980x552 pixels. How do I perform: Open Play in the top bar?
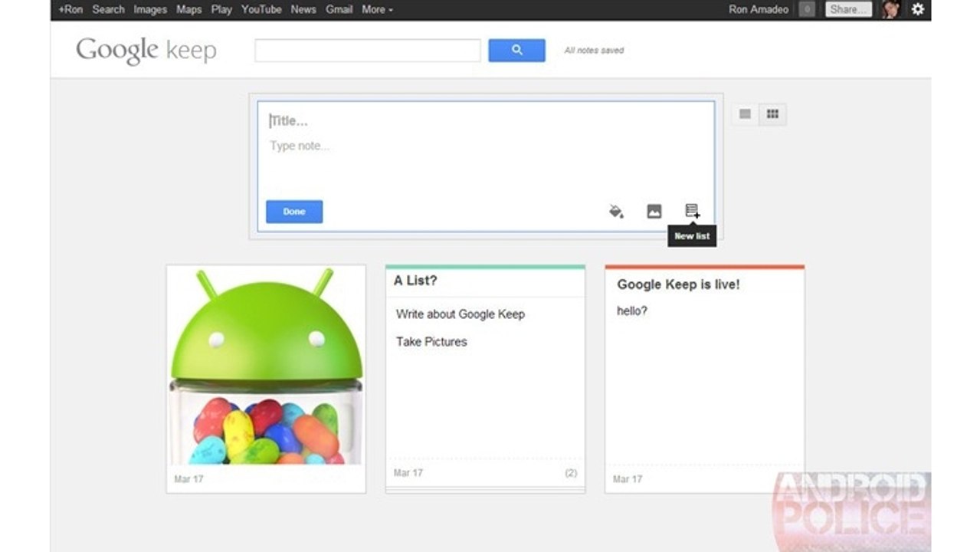point(221,9)
